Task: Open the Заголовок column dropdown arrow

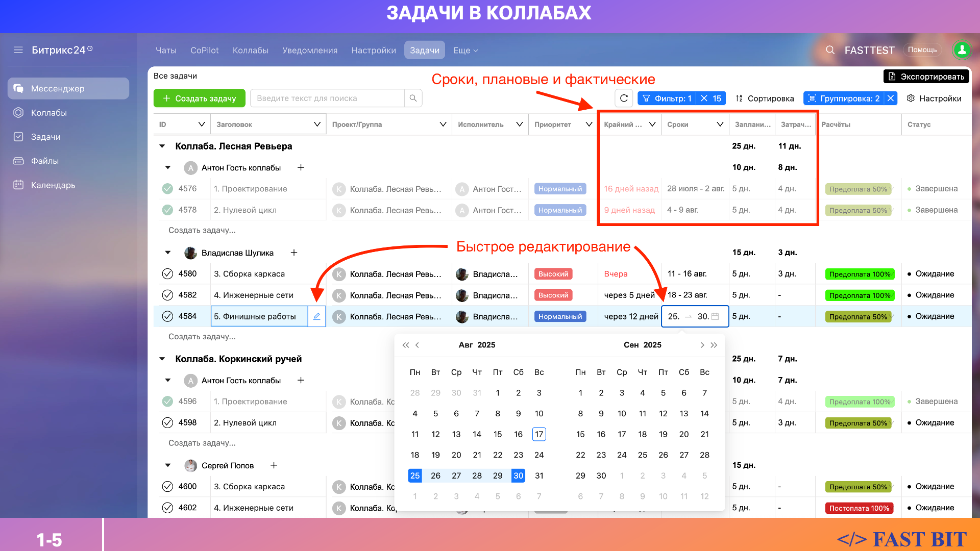Action: (x=317, y=124)
